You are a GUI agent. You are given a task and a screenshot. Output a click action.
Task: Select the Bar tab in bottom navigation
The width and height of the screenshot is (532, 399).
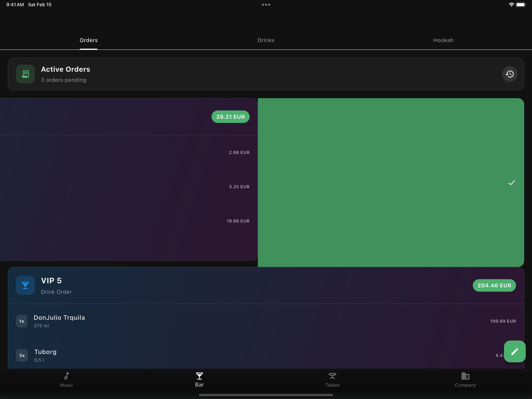pos(199,380)
